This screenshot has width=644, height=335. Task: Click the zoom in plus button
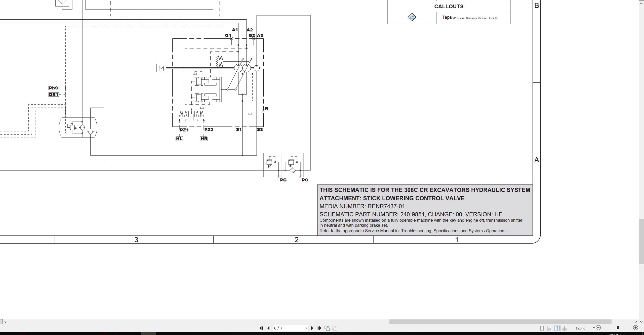click(636, 328)
